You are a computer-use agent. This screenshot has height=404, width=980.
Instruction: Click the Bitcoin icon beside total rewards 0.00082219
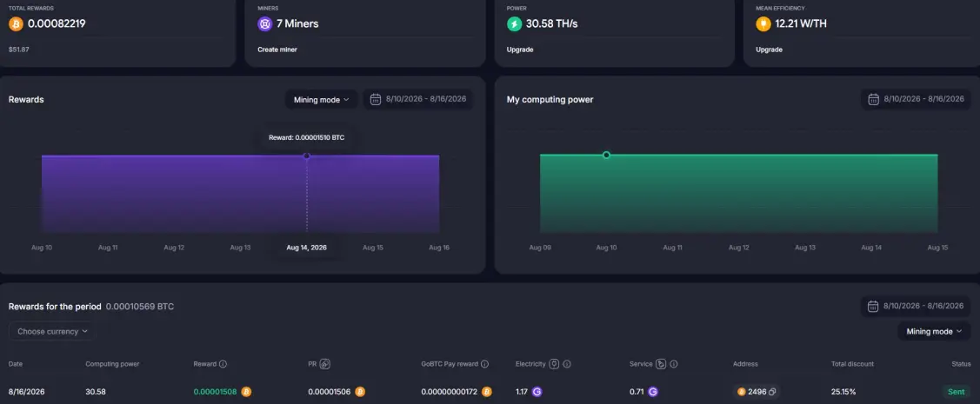tap(16, 23)
